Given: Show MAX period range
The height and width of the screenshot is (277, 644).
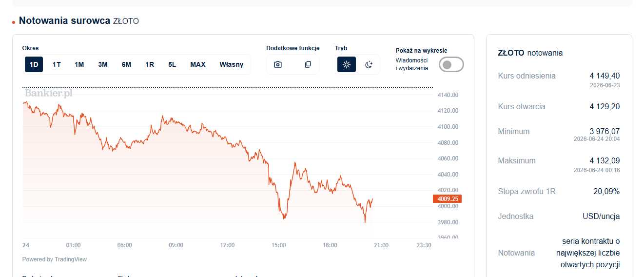Looking at the screenshot, I should [x=198, y=64].
